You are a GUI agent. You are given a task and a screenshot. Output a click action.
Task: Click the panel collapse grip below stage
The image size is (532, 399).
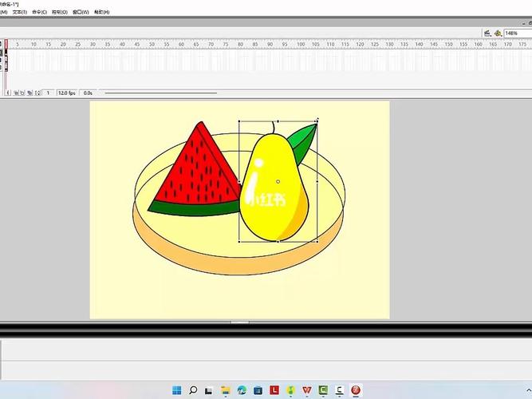pos(240,322)
